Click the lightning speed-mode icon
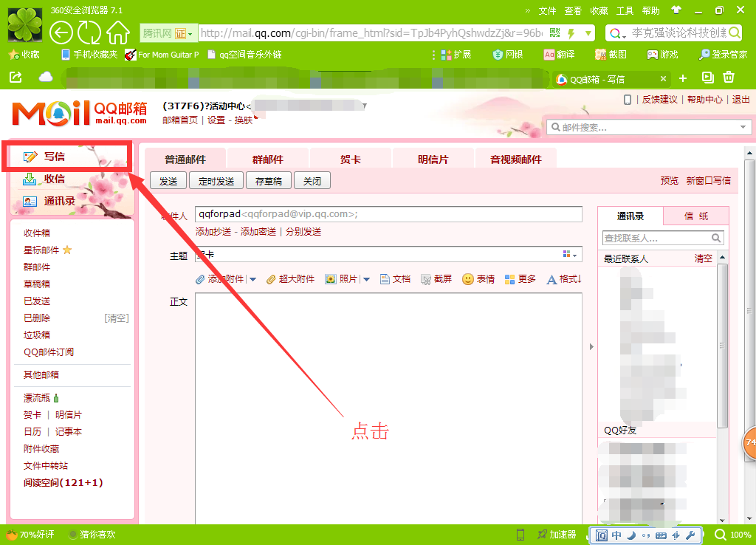Image resolution: width=756 pixels, height=545 pixels. [x=571, y=33]
